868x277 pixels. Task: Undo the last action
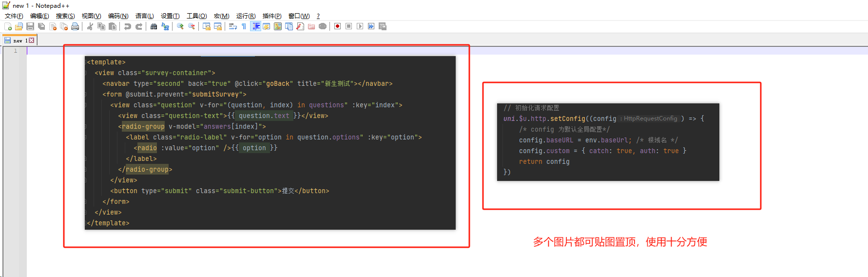click(x=128, y=26)
